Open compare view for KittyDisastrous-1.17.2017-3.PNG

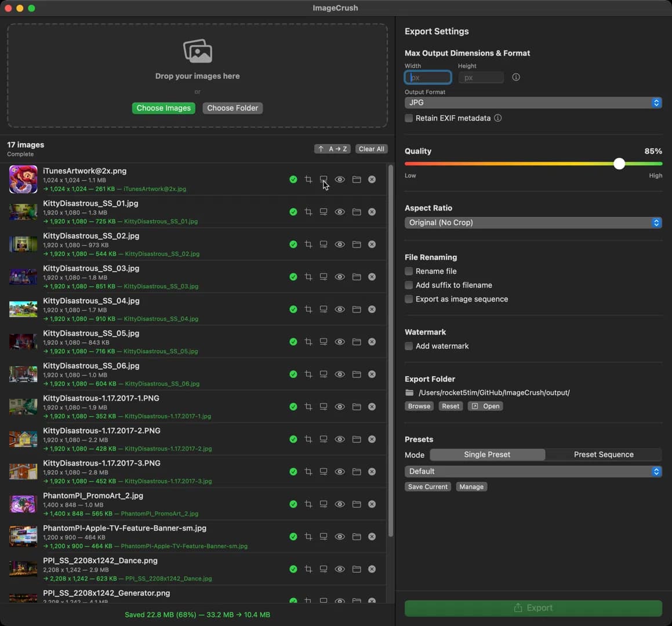coord(324,472)
